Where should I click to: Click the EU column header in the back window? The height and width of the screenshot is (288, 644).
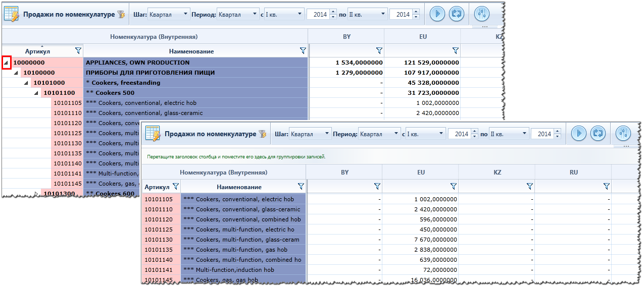click(x=423, y=37)
